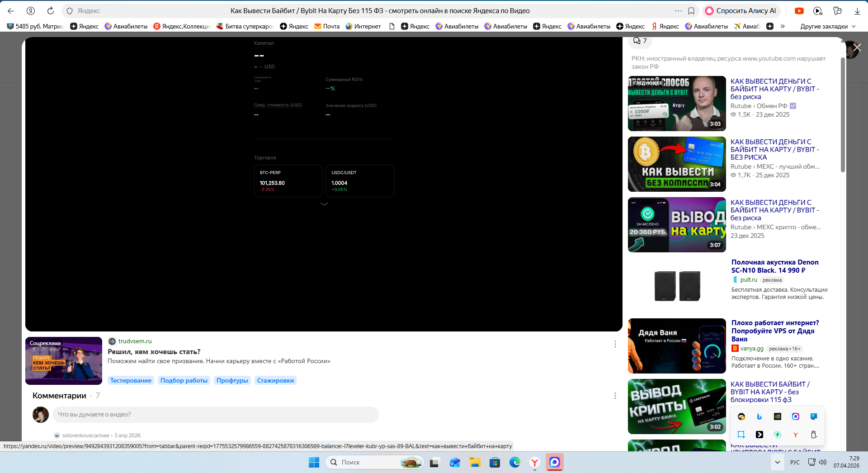Click the Bing icon in tray popup

coord(759,416)
